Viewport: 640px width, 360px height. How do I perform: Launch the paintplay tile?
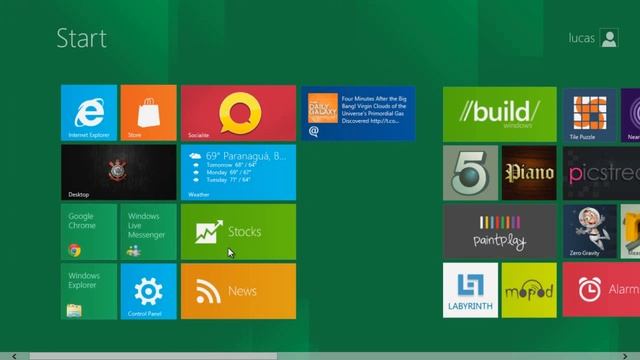[x=500, y=231]
